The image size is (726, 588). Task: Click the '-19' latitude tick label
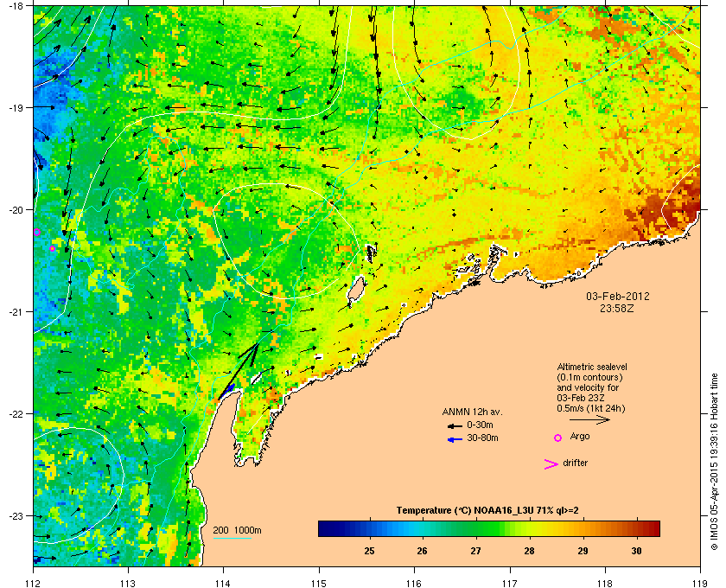point(16,107)
